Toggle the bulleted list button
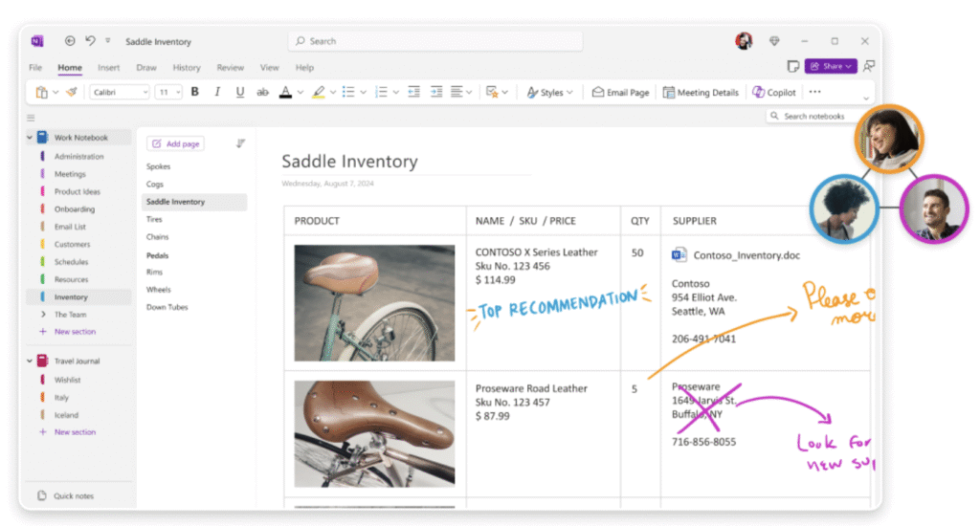 pyautogui.click(x=348, y=93)
